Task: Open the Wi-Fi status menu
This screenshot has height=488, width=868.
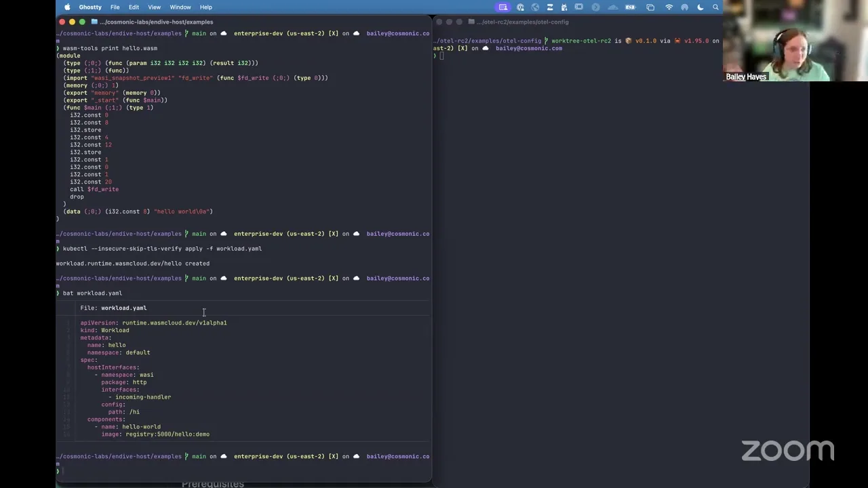Action: (x=669, y=7)
